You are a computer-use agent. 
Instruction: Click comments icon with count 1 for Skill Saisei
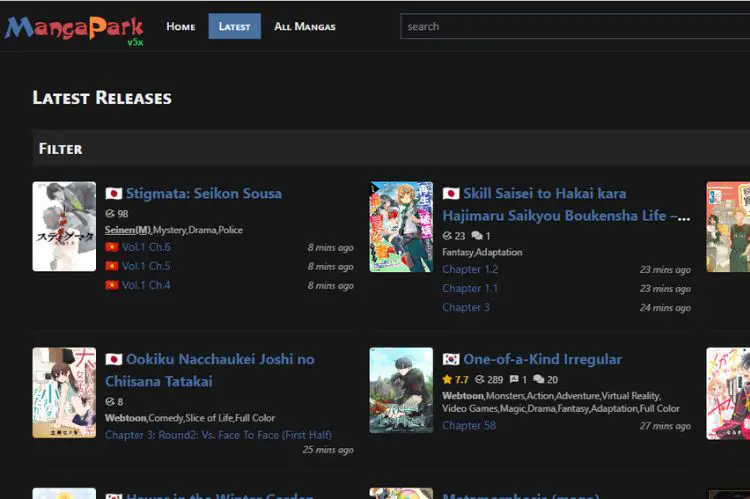tap(477, 235)
